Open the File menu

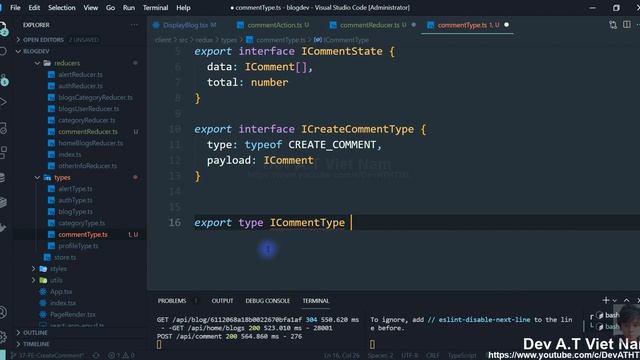pos(15,8)
